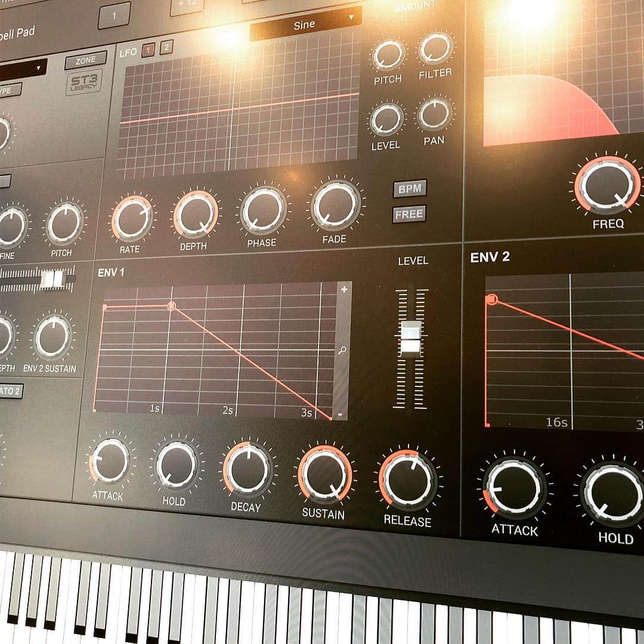Click the LFO amount FILTER knob
The height and width of the screenshot is (644, 644).
coord(436,48)
